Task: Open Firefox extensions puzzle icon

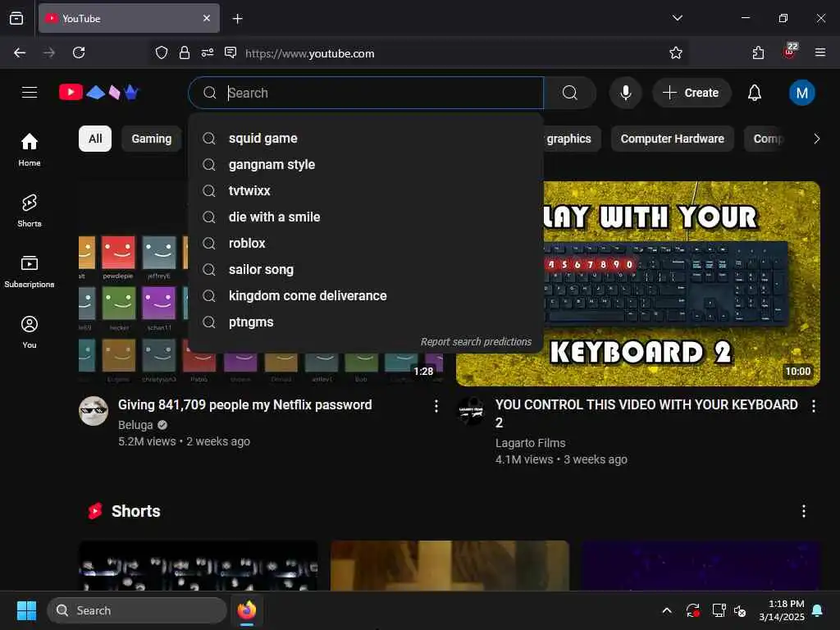Action: coord(758,52)
